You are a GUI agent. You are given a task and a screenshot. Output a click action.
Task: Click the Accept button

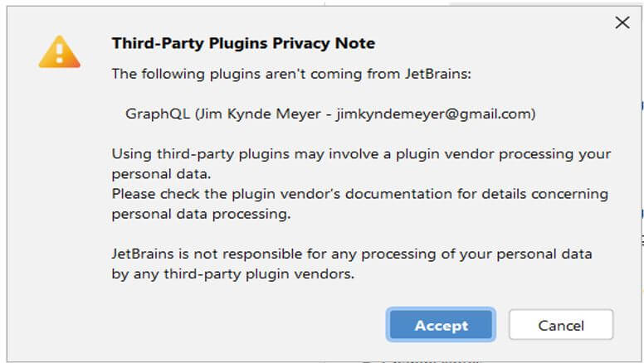pos(441,326)
